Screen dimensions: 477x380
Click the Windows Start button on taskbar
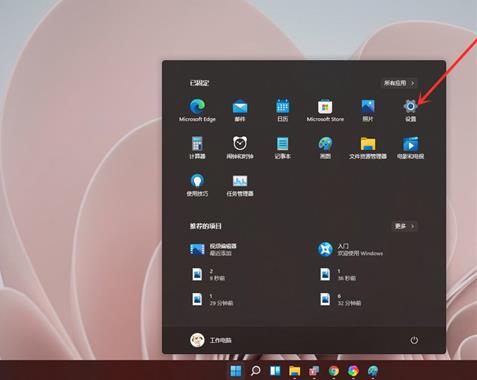(236, 370)
